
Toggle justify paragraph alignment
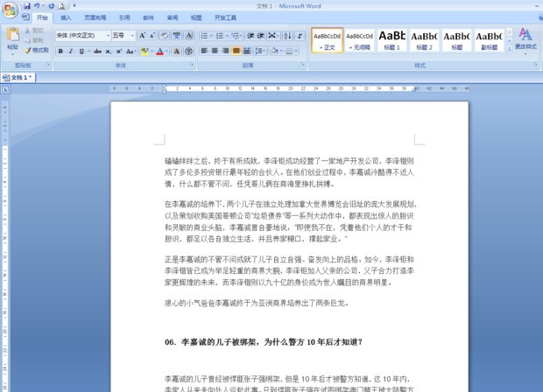tap(236, 52)
